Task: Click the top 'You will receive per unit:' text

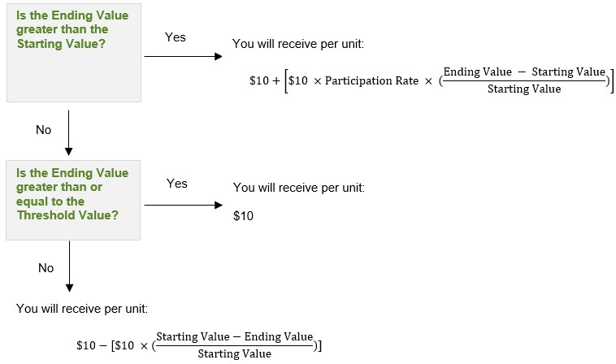Action: (298, 44)
